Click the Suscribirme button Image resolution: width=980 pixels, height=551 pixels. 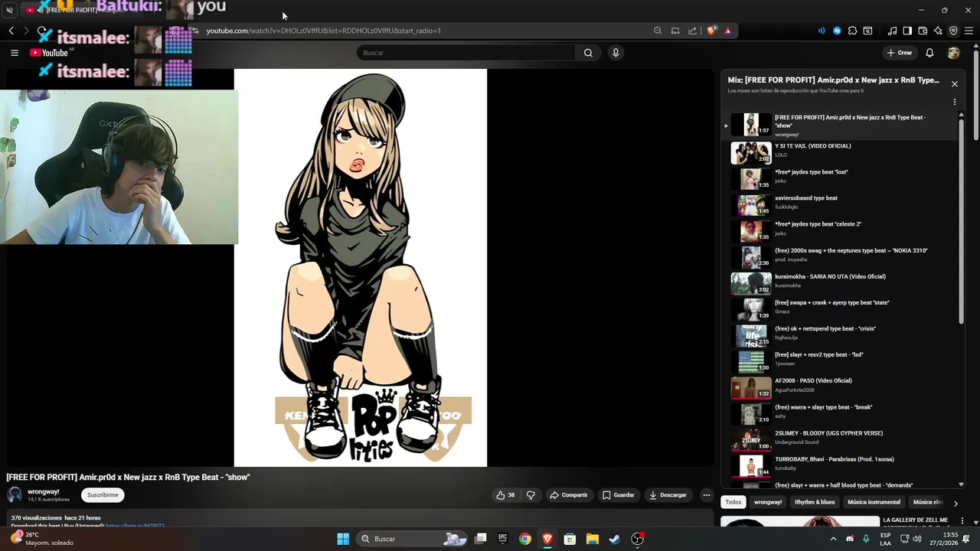click(103, 495)
